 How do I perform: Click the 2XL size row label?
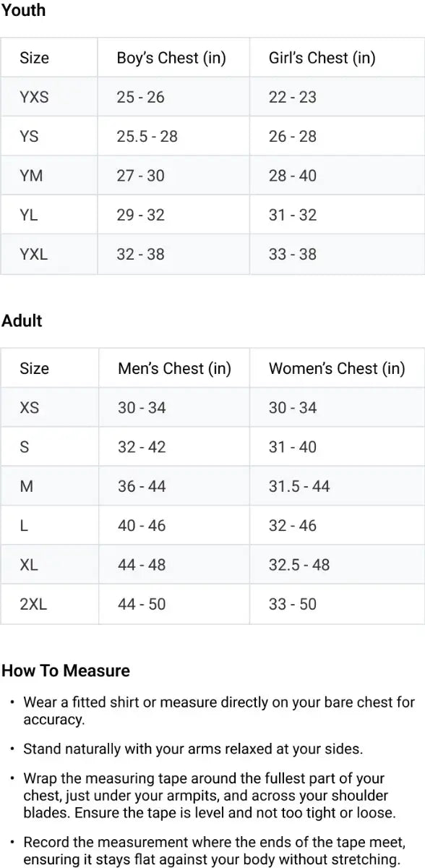click(x=49, y=604)
